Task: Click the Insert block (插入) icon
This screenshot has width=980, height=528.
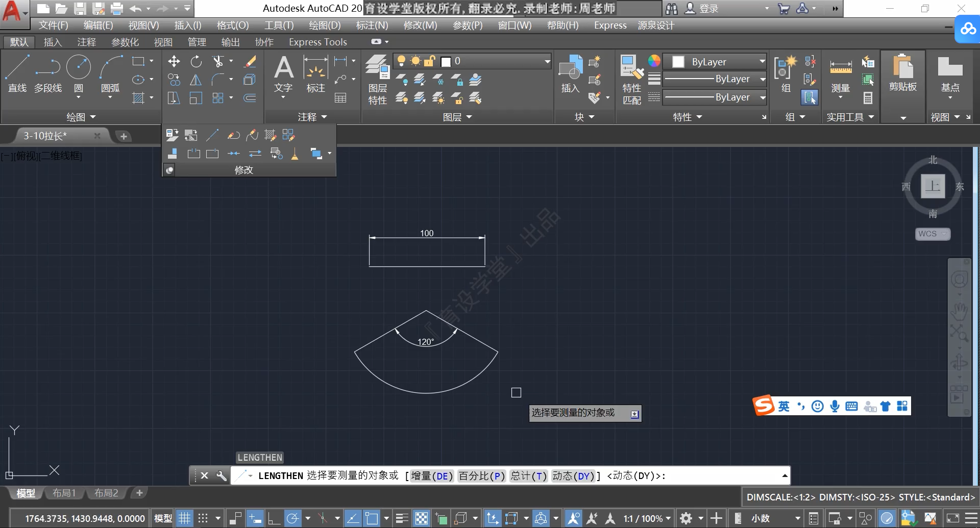Action: 571,74
